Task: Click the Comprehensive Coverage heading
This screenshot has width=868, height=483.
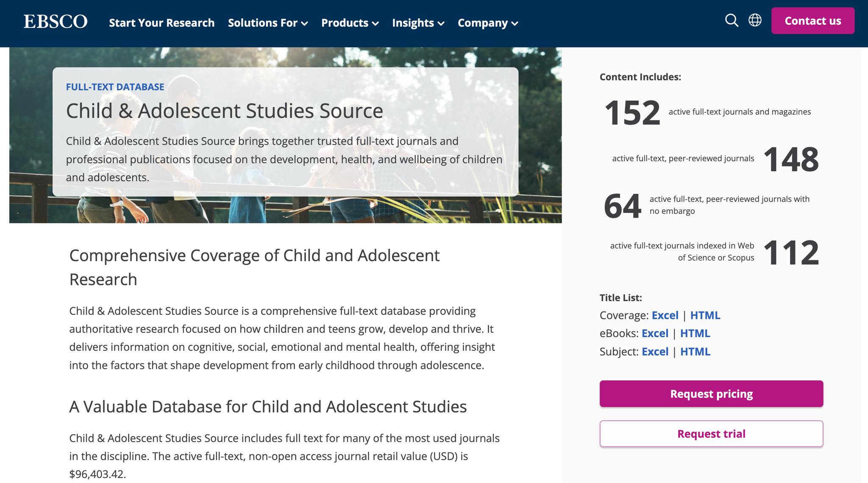Action: click(x=254, y=268)
